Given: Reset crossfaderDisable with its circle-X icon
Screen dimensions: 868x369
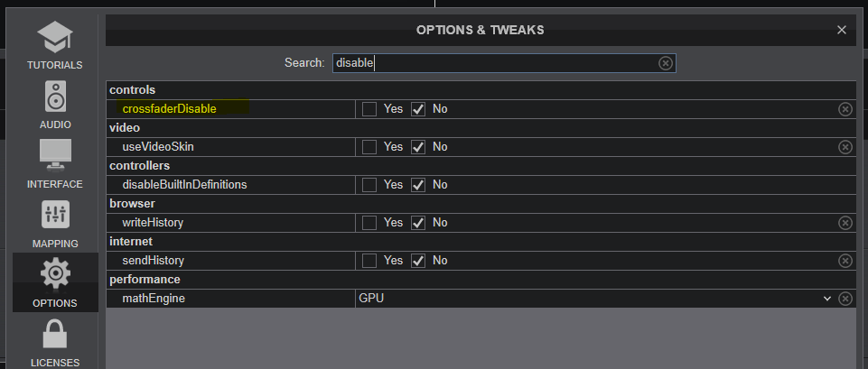Looking at the screenshot, I should click(x=845, y=109).
